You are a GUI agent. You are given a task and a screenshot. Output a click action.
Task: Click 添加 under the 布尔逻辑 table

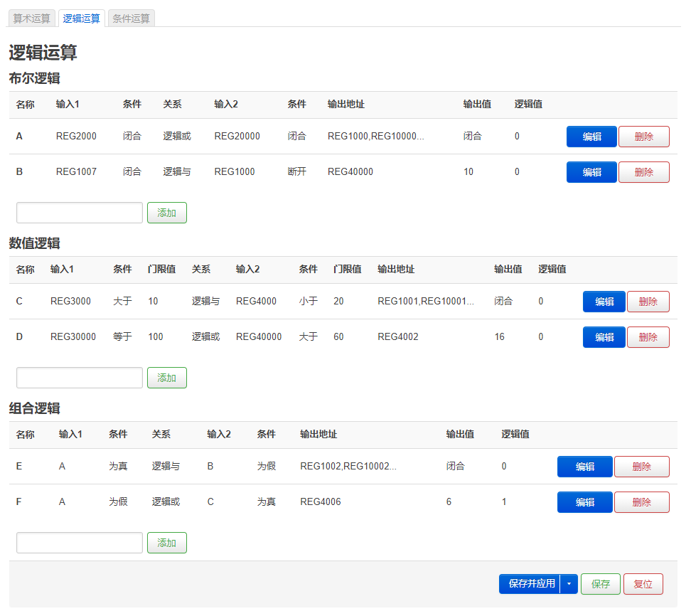[x=167, y=213]
